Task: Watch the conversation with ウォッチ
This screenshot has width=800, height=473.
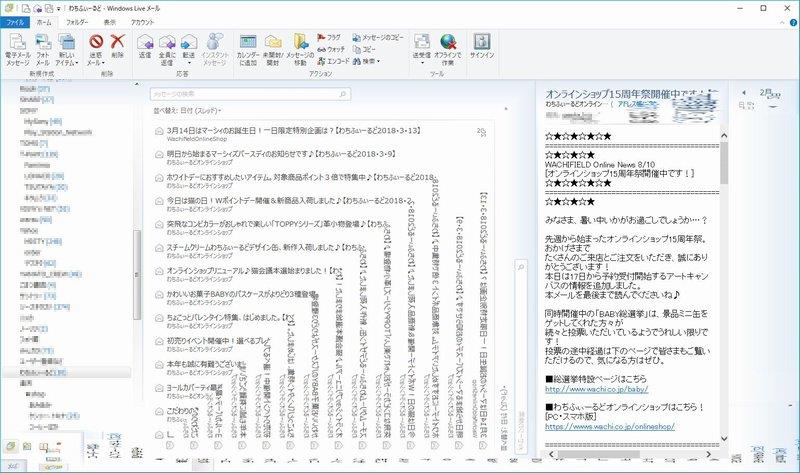Action: 331,49
